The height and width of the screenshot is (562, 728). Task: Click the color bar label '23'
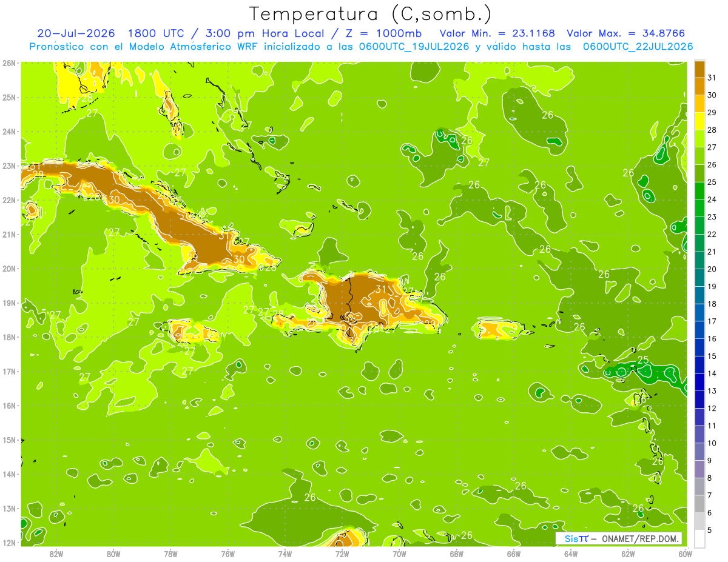[712, 217]
